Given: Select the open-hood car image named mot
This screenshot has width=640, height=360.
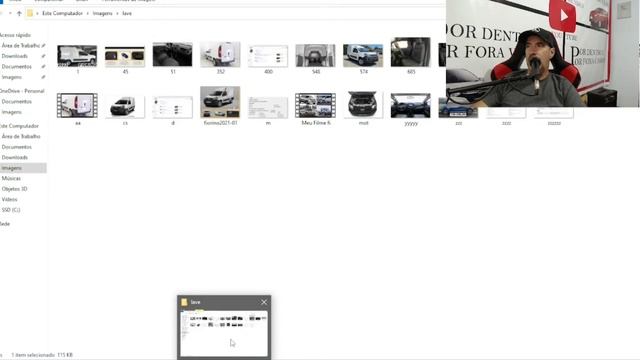Looking at the screenshot, I should coord(363,104).
